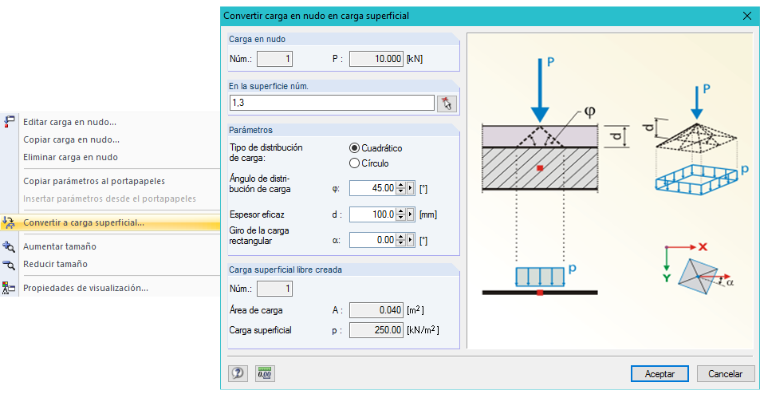Click the angle φ value field 45.00
This screenshot has width=760, height=396.
coord(372,188)
